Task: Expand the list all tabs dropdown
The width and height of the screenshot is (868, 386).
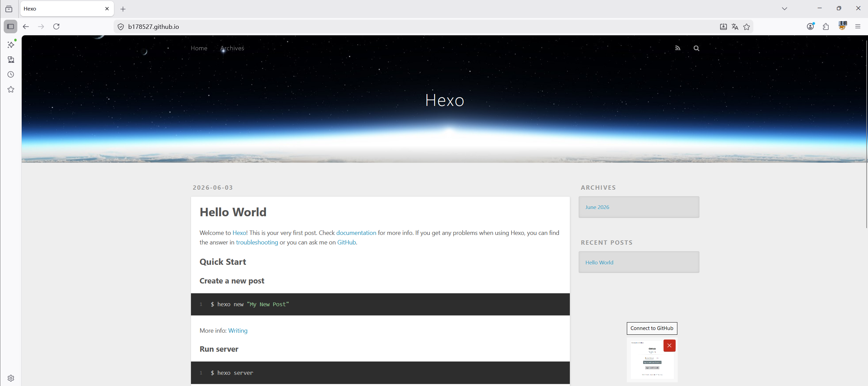Action: 785,9
